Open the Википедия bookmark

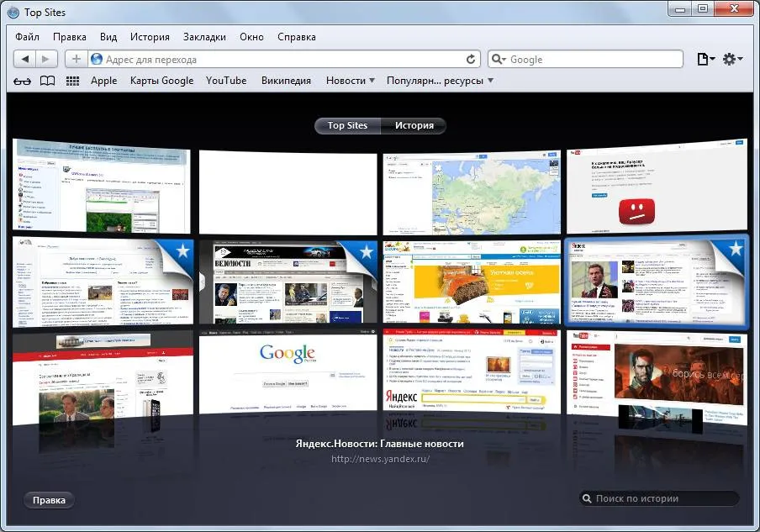click(x=286, y=81)
